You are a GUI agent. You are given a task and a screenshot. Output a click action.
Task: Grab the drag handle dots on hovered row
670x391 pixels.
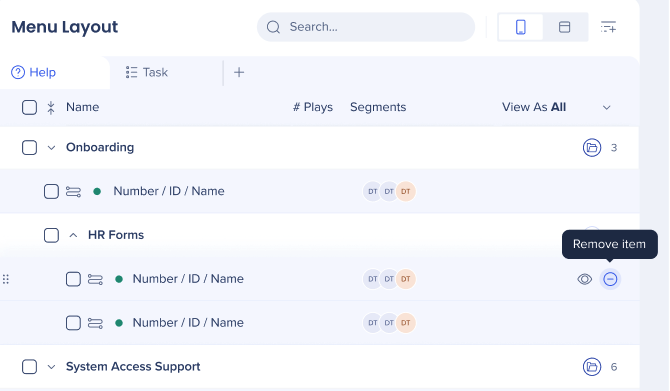[x=6, y=279]
